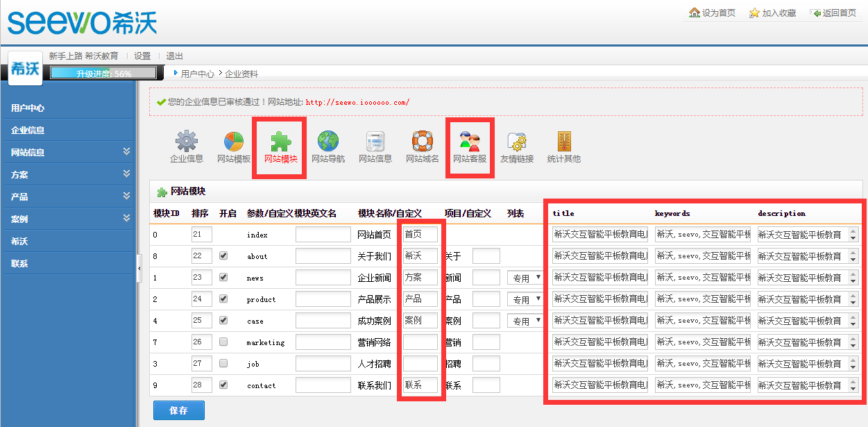Click the 保存 button
The image size is (868, 427).
tap(178, 410)
